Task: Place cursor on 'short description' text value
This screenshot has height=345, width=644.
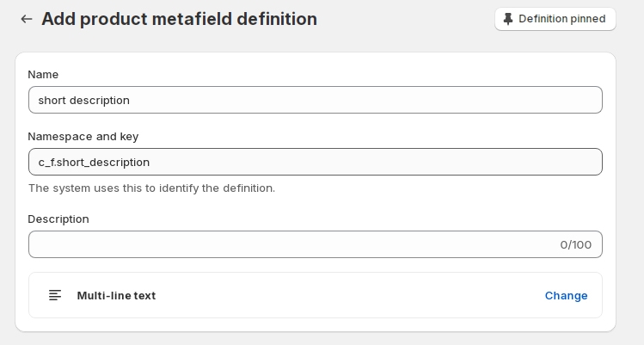Action: pos(83,100)
